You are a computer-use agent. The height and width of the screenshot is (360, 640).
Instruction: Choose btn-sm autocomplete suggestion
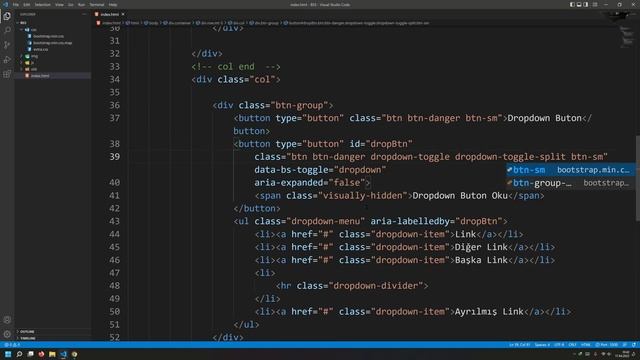570,170
